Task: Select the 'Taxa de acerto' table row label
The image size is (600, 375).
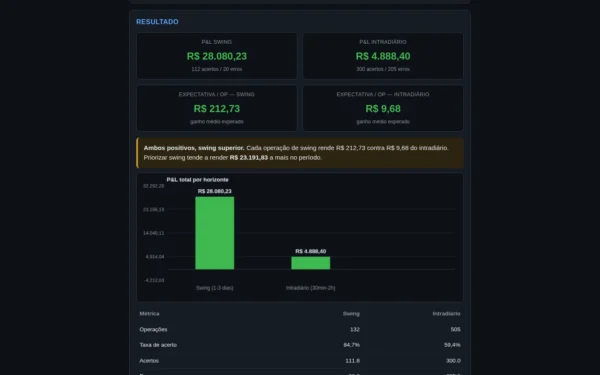Action: pyautogui.click(x=158, y=345)
